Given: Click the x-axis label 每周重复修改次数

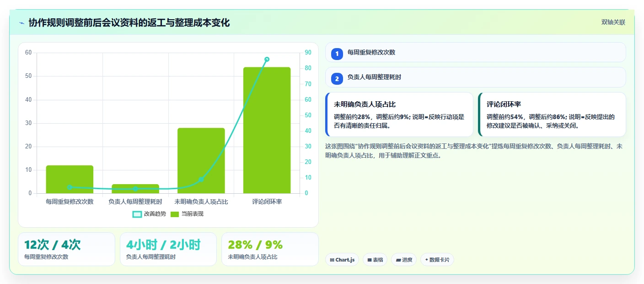Looking at the screenshot, I should pyautogui.click(x=70, y=202).
